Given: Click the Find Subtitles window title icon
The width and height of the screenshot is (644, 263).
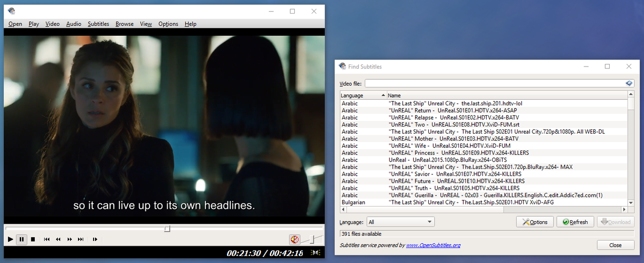Looking at the screenshot, I should (343, 67).
